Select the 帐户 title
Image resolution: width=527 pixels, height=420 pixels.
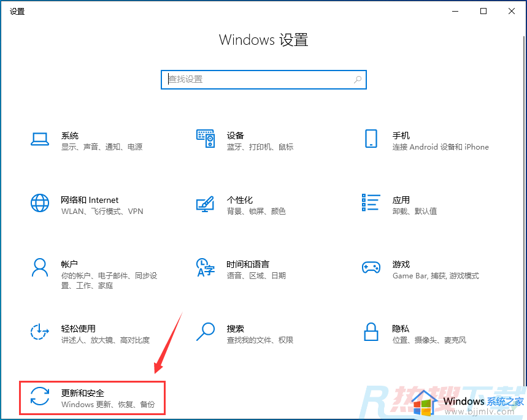[69, 264]
